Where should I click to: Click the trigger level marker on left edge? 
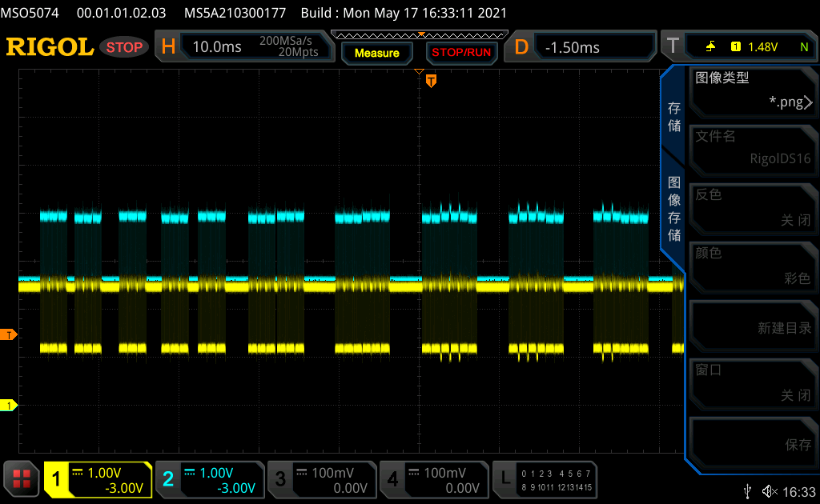coord(8,334)
